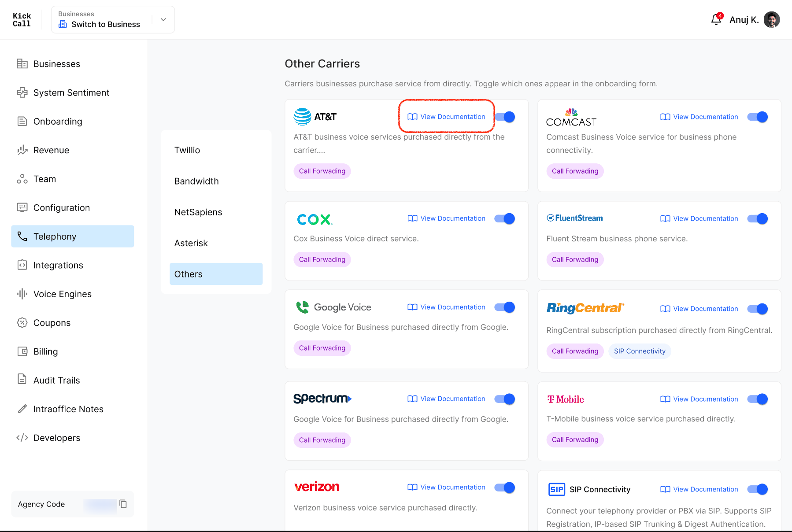
Task: View Documentation for Cox
Action: pyautogui.click(x=447, y=218)
